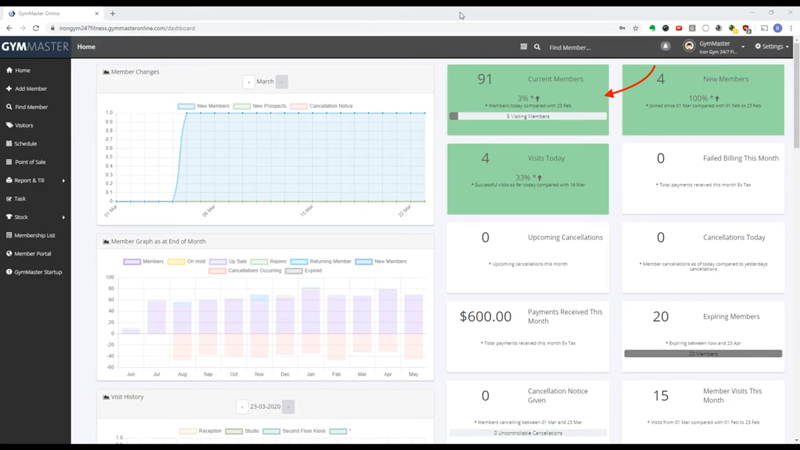
Task: Click the Point of Sale icon
Action: [9, 162]
